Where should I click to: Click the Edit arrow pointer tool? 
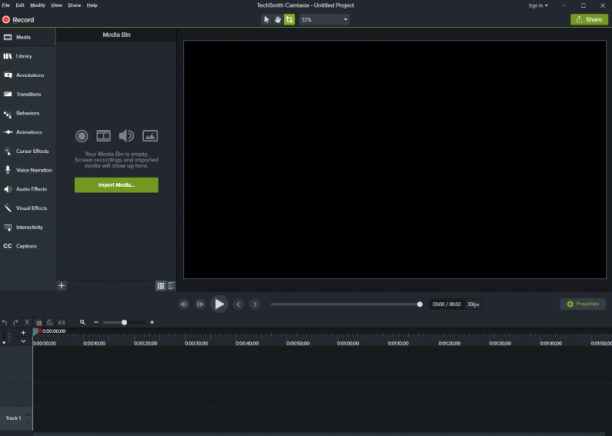(x=266, y=20)
